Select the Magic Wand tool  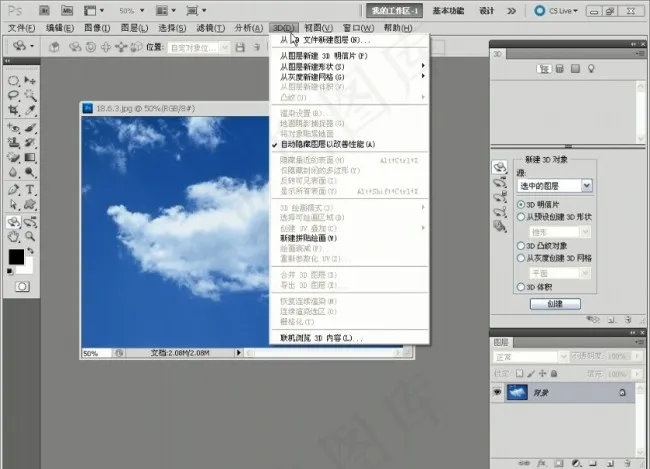click(x=31, y=95)
